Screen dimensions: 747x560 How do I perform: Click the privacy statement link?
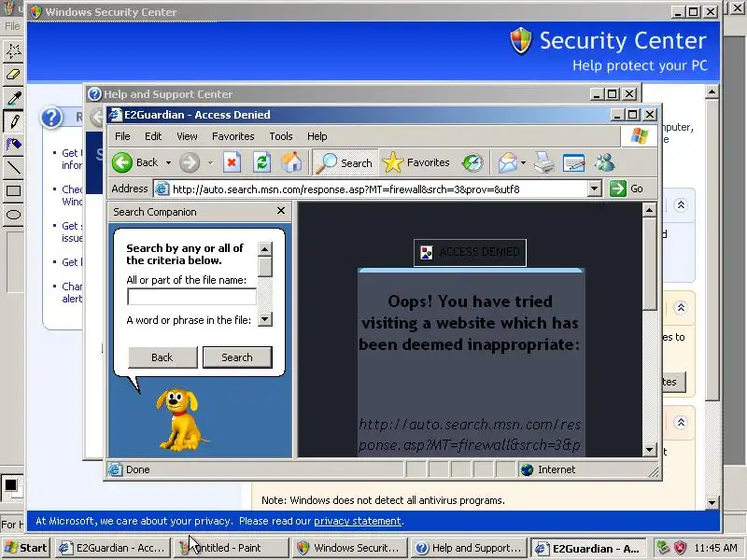pos(358,521)
